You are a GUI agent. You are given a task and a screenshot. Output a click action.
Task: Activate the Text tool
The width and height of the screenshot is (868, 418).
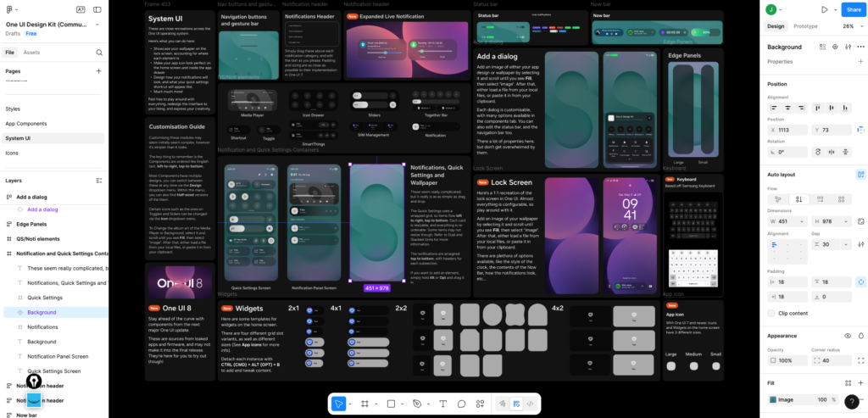[442, 404]
